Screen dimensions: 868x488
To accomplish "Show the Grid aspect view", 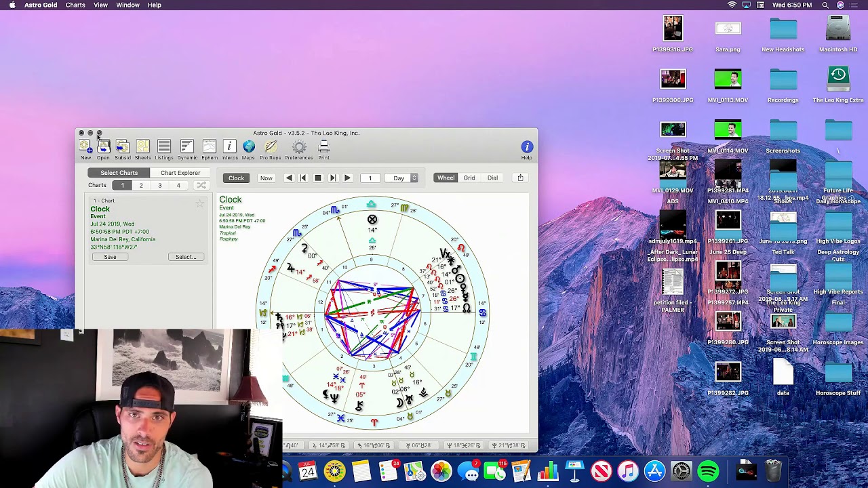I will pos(469,178).
